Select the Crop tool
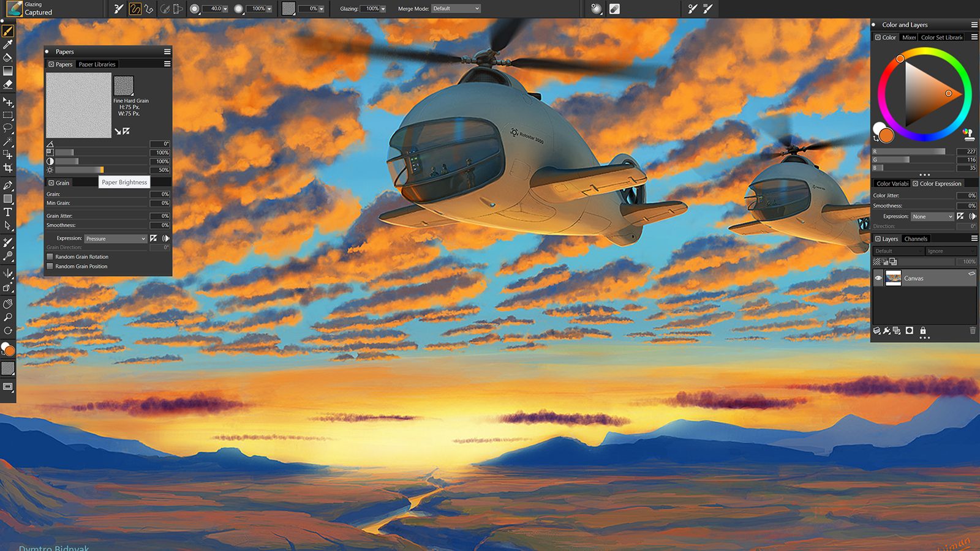This screenshot has width=980, height=551. 8,168
